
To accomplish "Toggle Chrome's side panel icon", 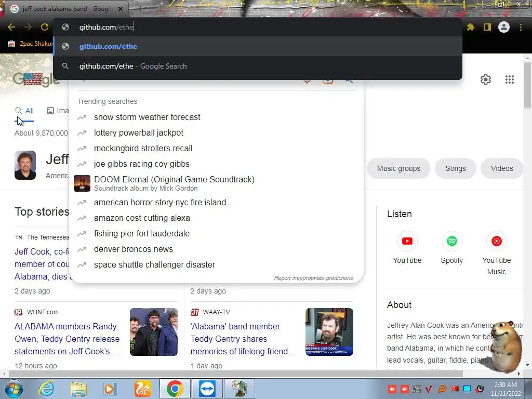I will (x=487, y=27).
